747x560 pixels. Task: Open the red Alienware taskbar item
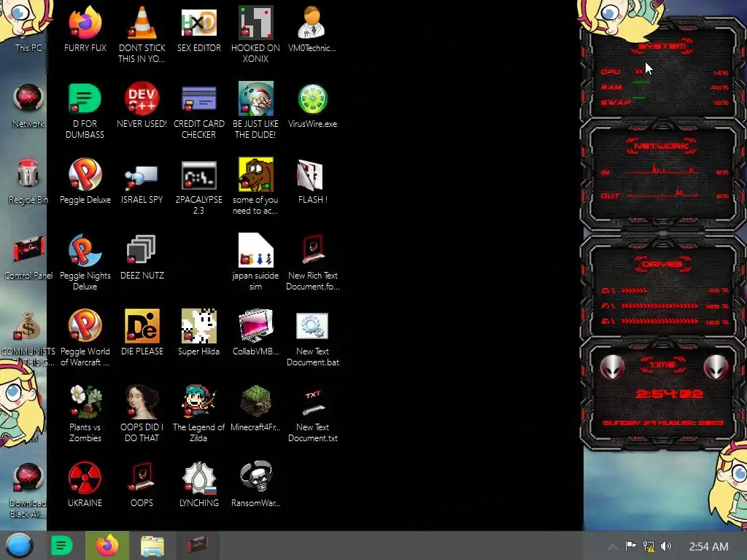(197, 544)
